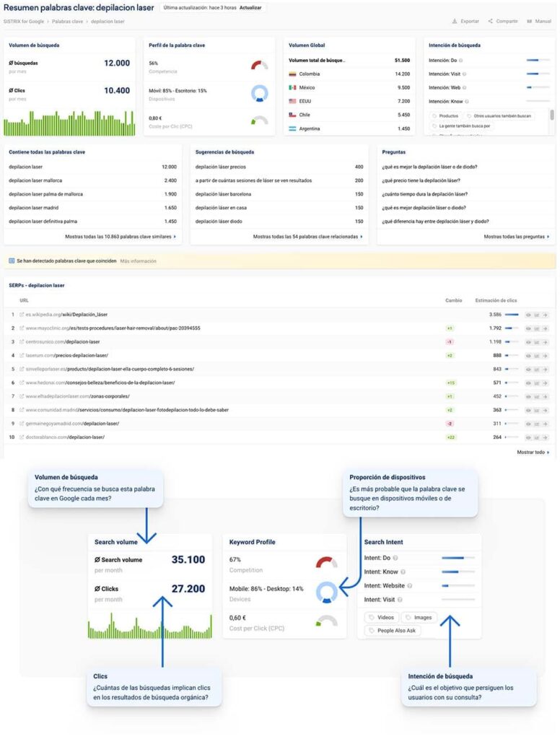560x739 pixels.
Task: Click info icon beside Intención: Know
Action: tap(467, 101)
